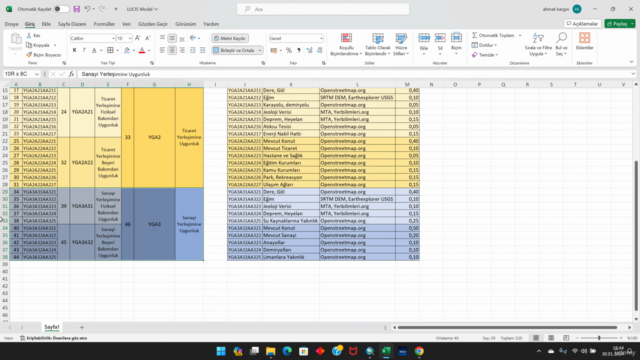The width and height of the screenshot is (640, 360).
Task: Switch to Veri tab
Action: point(127,24)
